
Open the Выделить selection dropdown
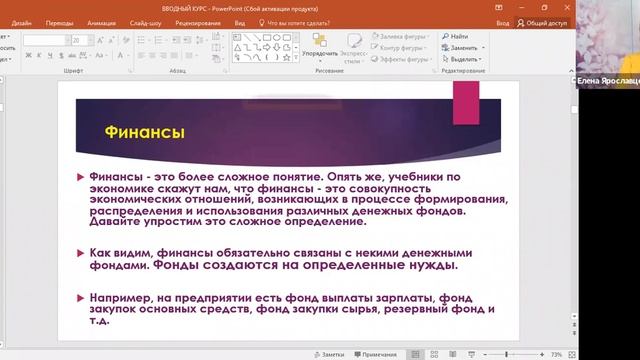[462, 59]
